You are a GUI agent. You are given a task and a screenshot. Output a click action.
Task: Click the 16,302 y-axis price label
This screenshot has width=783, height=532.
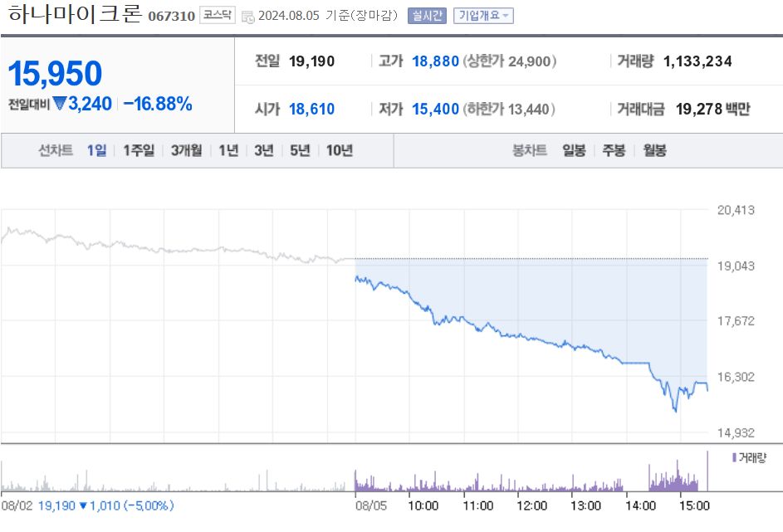[x=736, y=377]
